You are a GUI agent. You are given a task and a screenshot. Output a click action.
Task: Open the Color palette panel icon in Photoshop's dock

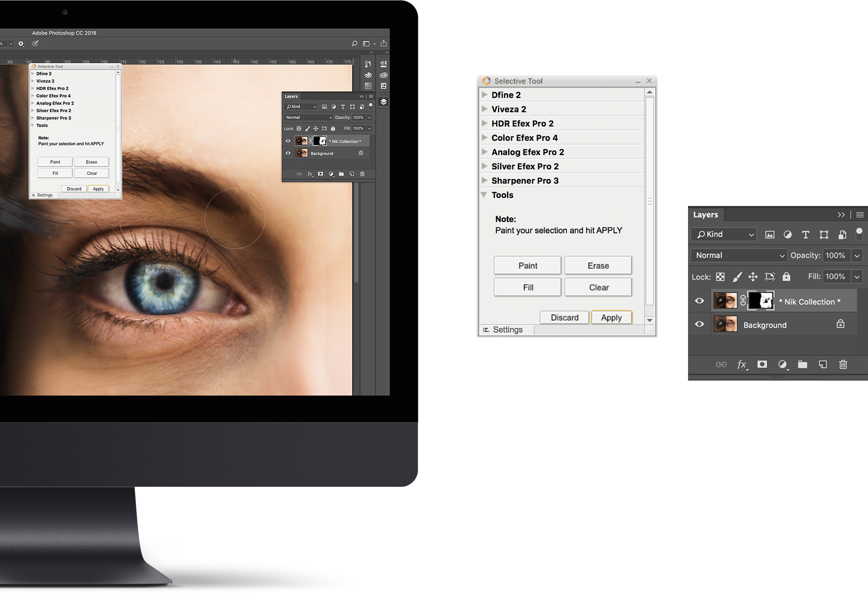point(368,75)
